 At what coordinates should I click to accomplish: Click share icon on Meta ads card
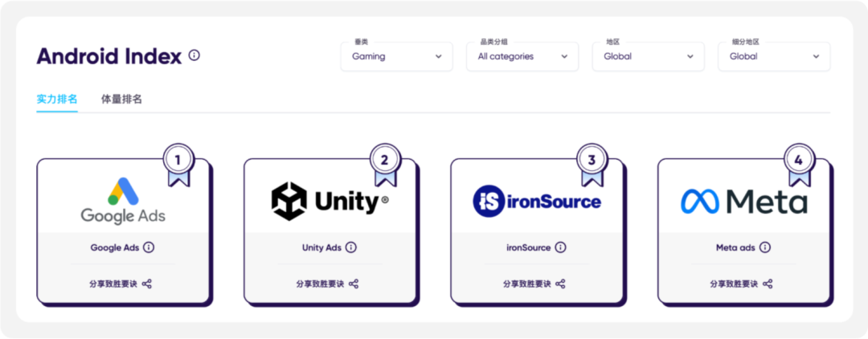click(768, 284)
